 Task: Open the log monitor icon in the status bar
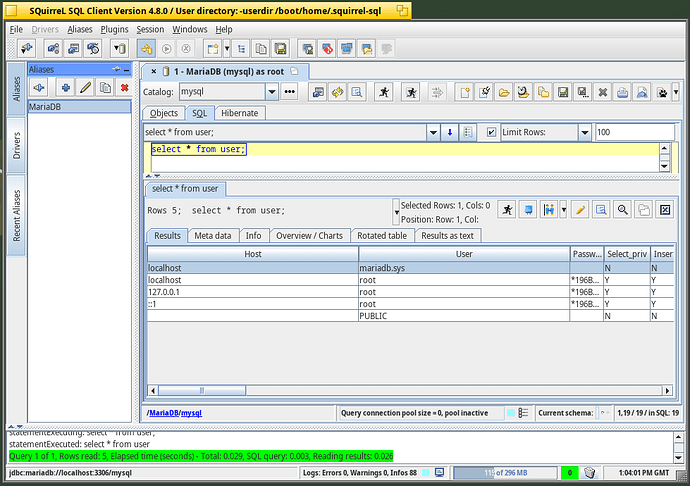(x=439, y=473)
